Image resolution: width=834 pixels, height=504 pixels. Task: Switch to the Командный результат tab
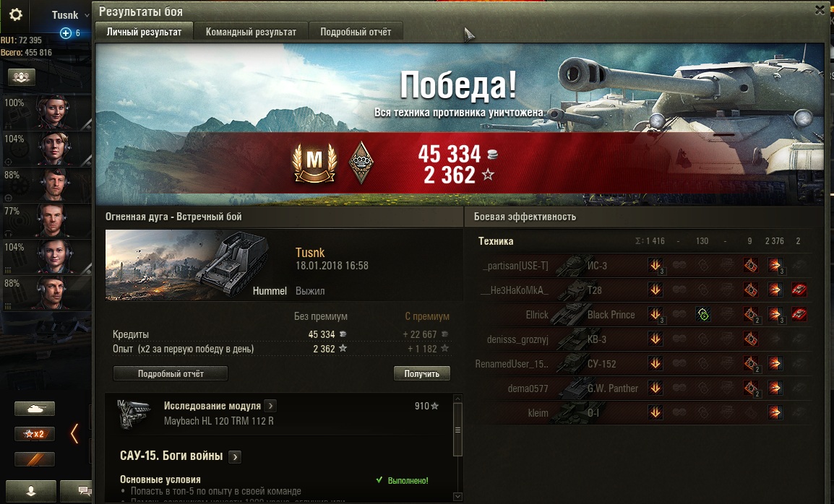[x=251, y=32]
